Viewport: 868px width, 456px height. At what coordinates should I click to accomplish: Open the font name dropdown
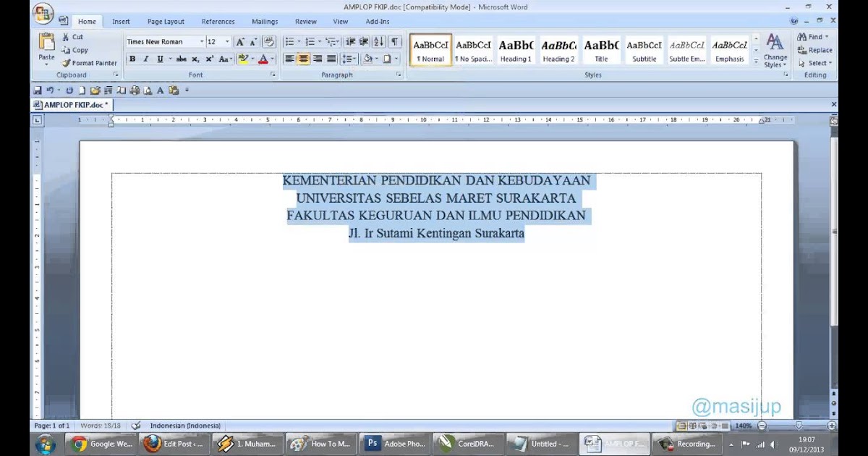[x=202, y=42]
